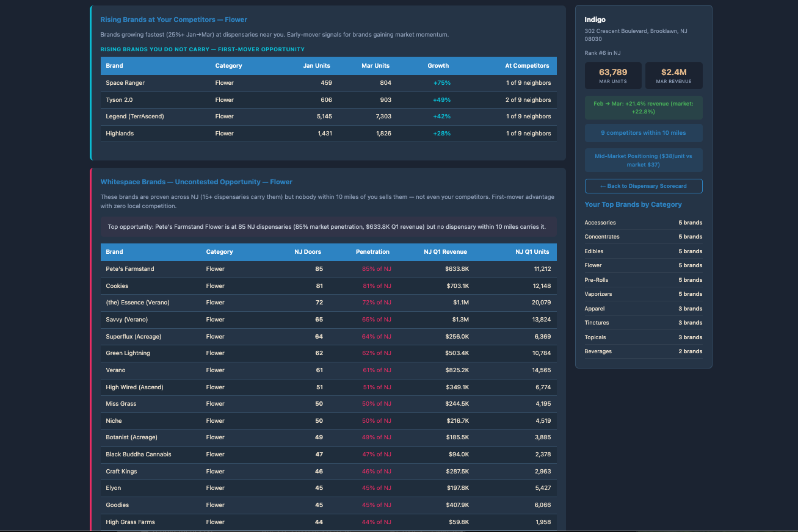Click the Pete's Farmstand brand cell
798x532 pixels.
[130, 269]
